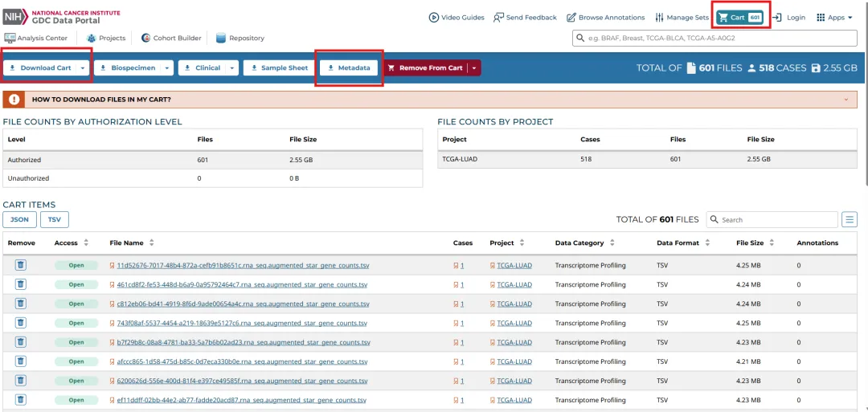The height and width of the screenshot is (412, 868).
Task: Remove file 743f08af with trash icon
Action: [x=20, y=323]
